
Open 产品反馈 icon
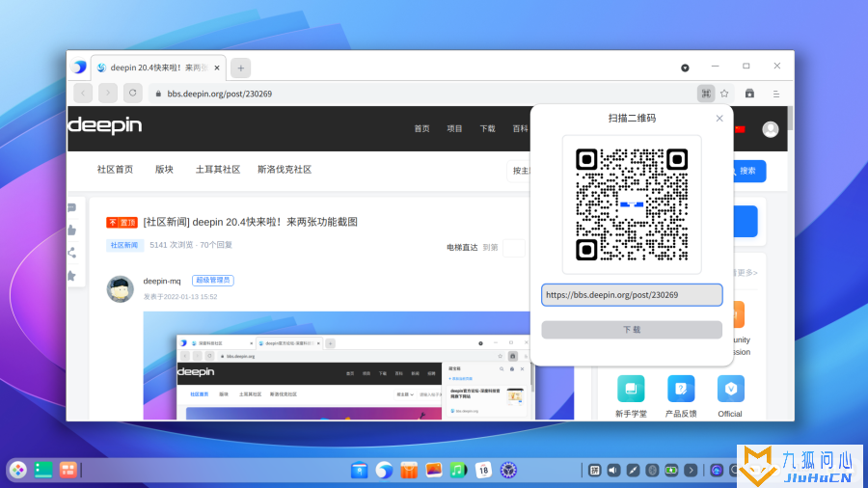point(681,389)
